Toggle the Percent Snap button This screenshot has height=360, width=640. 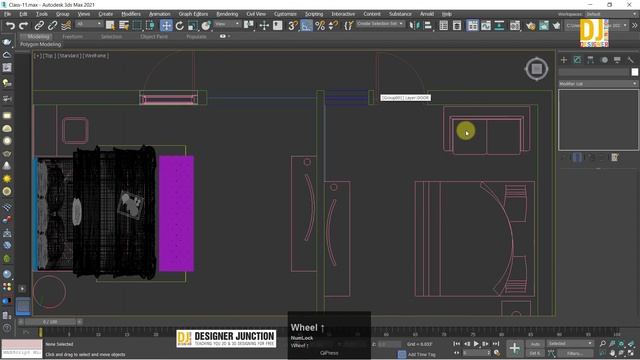pos(320,26)
